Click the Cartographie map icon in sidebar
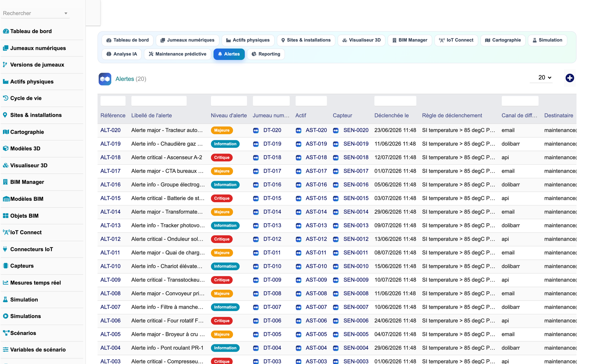Screen dimensions: 589x364 [6, 132]
